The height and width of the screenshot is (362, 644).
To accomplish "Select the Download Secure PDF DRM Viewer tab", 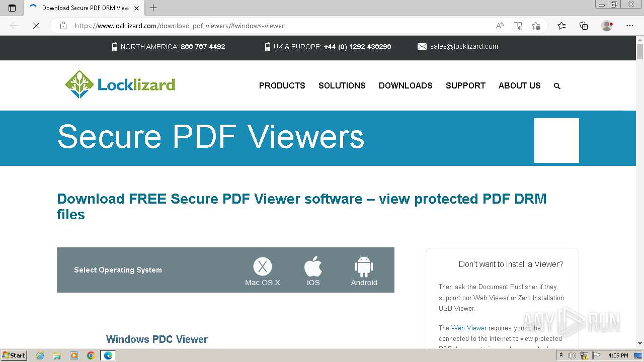I will [84, 8].
